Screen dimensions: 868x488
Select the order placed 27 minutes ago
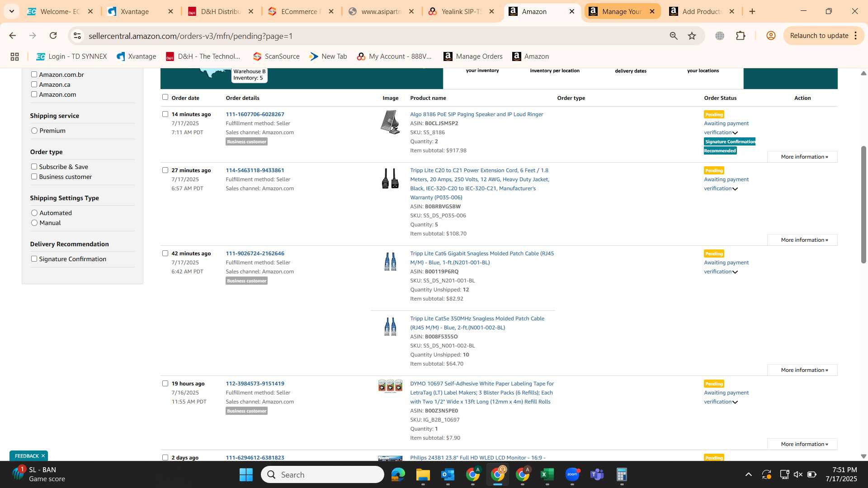(x=165, y=170)
